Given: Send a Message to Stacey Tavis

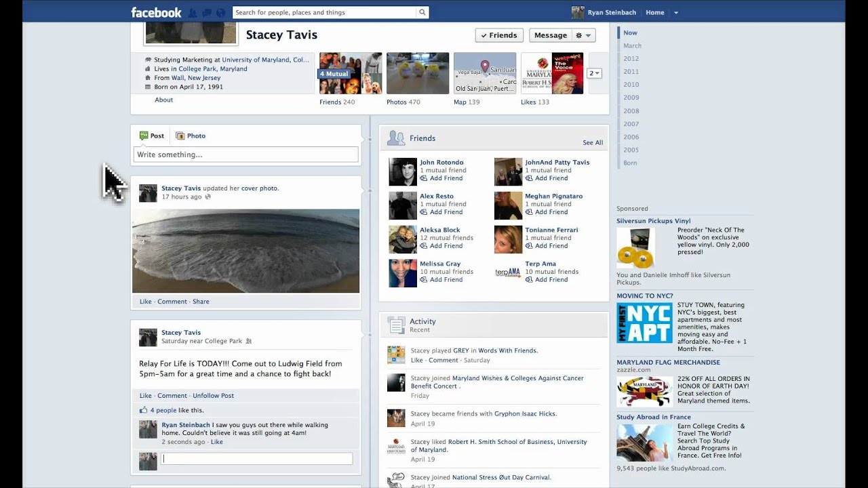Looking at the screenshot, I should point(550,35).
